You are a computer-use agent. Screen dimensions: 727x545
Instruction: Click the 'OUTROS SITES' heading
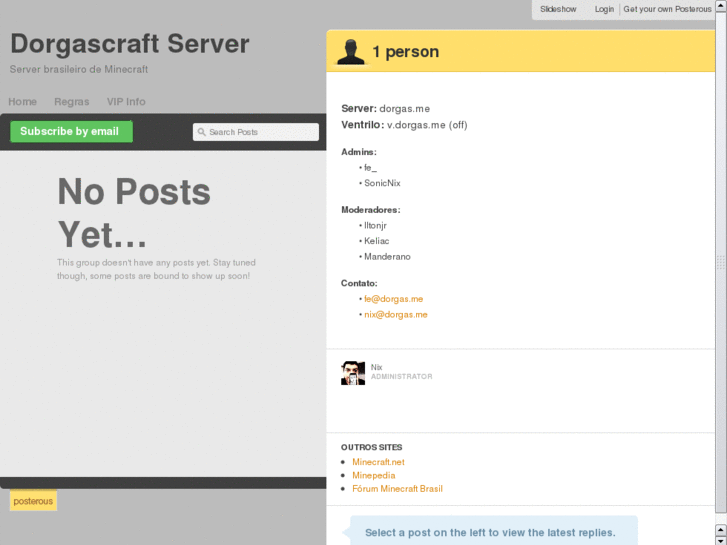[x=371, y=448]
